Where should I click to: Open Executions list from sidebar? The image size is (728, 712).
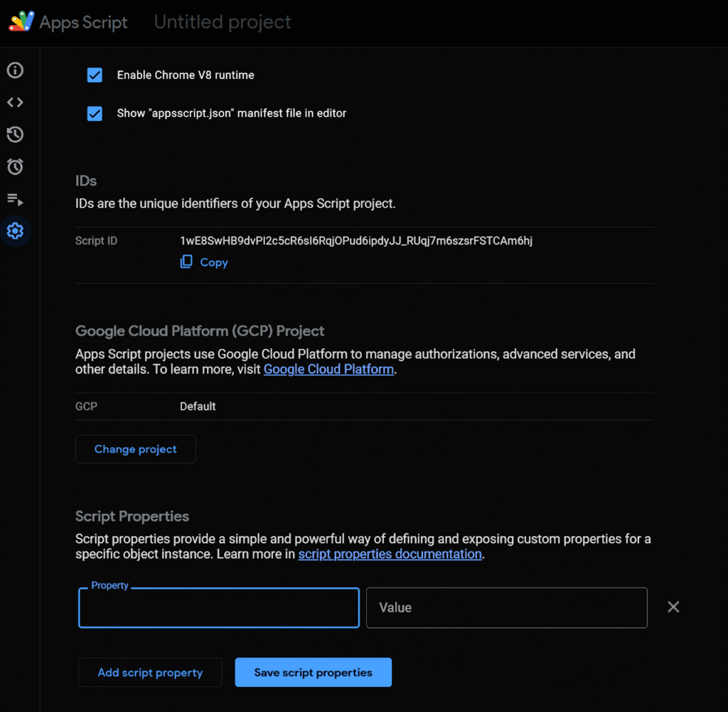(15, 199)
